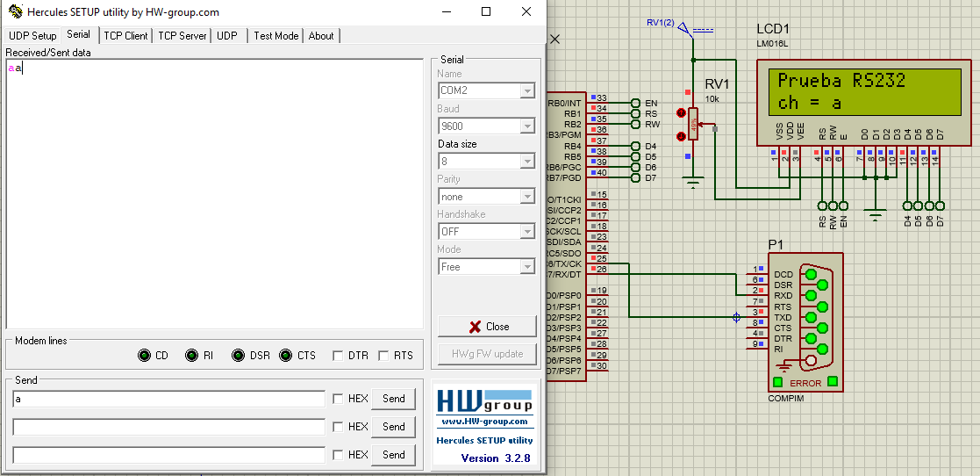The image size is (980, 476).
Task: Enable HEX for the second send line
Action: [338, 427]
